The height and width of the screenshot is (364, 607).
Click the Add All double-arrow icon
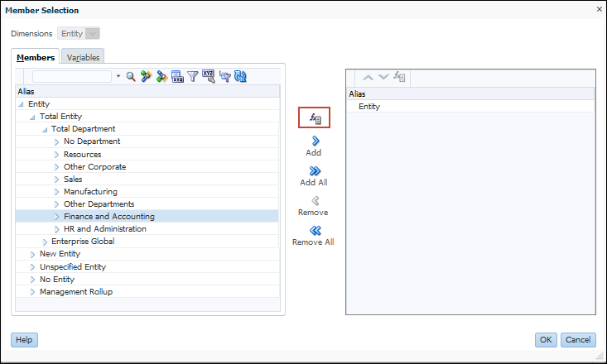pos(315,171)
